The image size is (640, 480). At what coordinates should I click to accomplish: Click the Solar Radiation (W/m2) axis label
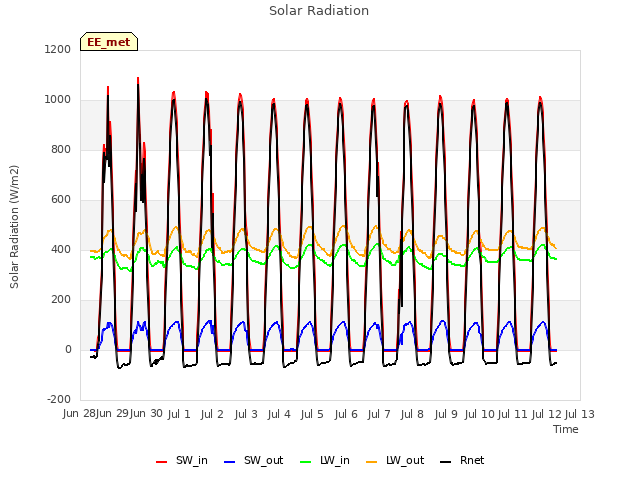click(x=14, y=227)
